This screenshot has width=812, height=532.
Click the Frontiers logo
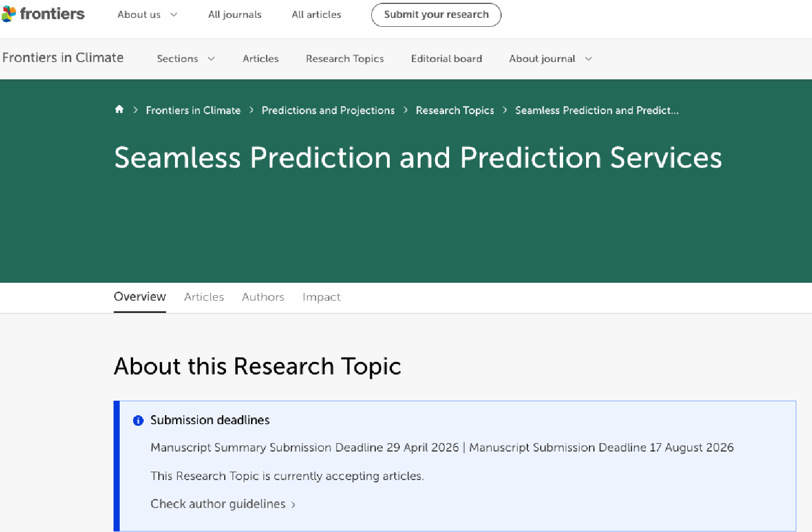[x=44, y=14]
